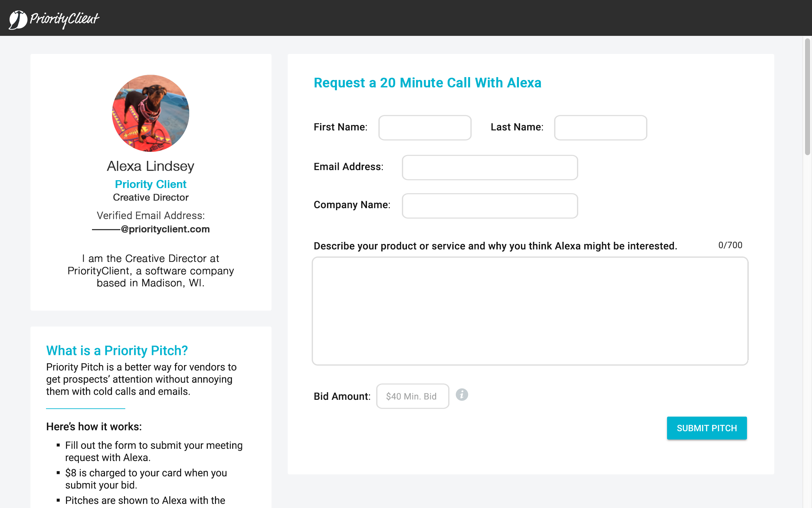Image resolution: width=812 pixels, height=508 pixels.
Task: Click the 'Request a 20 Minute Call' heading
Action: [x=427, y=82]
